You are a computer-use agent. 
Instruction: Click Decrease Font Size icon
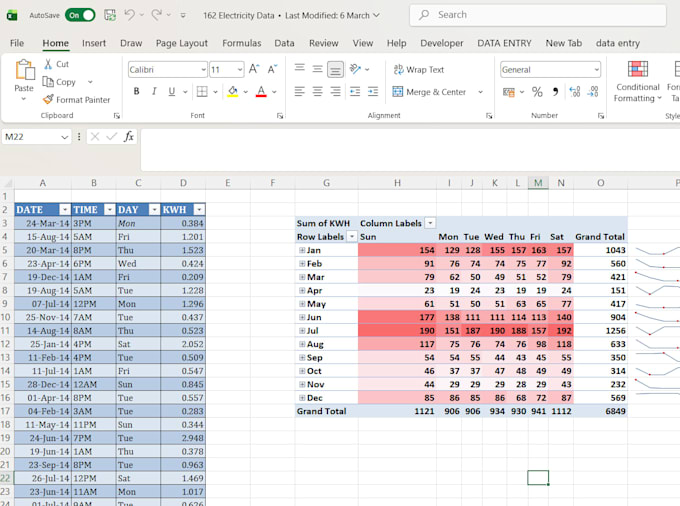click(x=272, y=69)
